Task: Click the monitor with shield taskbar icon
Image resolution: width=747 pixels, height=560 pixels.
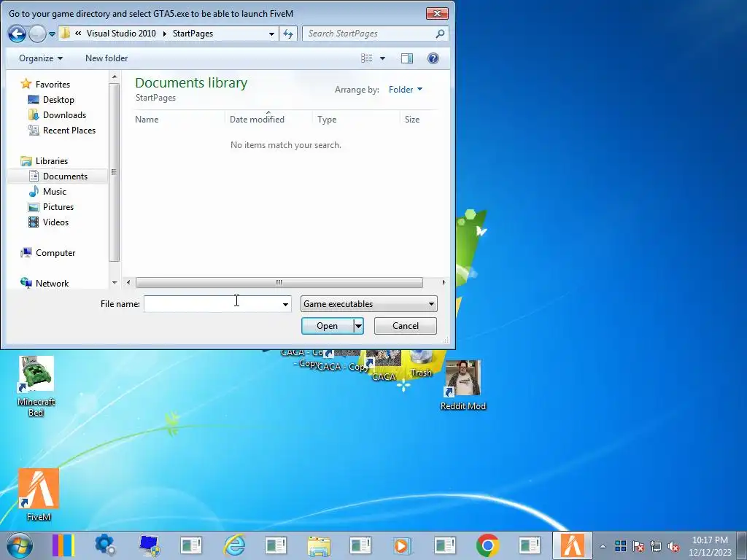Action: [x=149, y=545]
